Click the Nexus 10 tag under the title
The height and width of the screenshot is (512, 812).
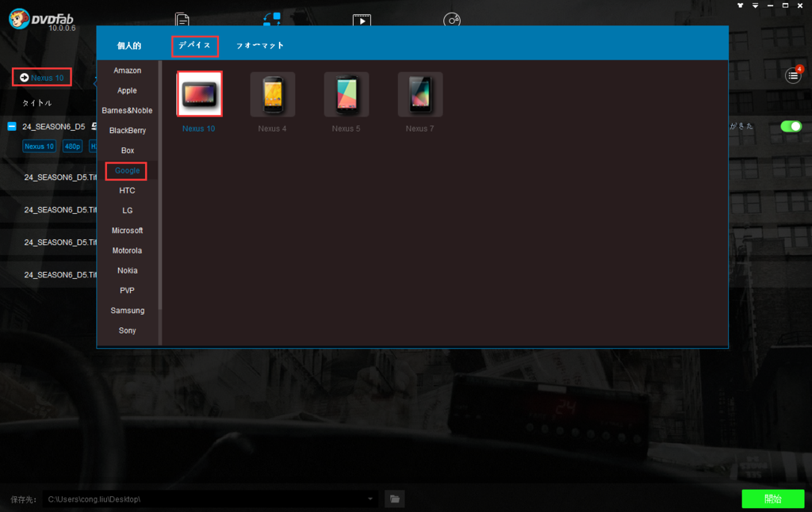click(x=40, y=147)
